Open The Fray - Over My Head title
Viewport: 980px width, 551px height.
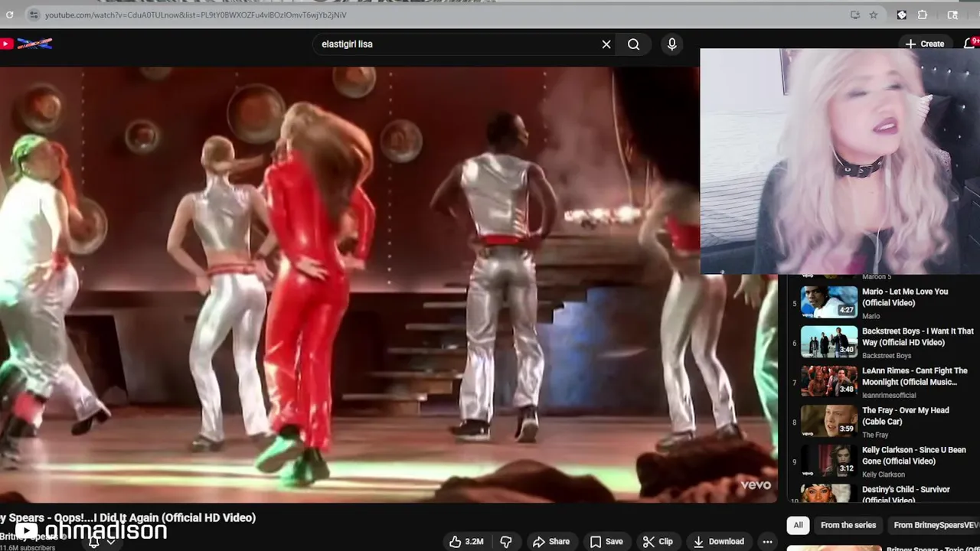pos(906,416)
